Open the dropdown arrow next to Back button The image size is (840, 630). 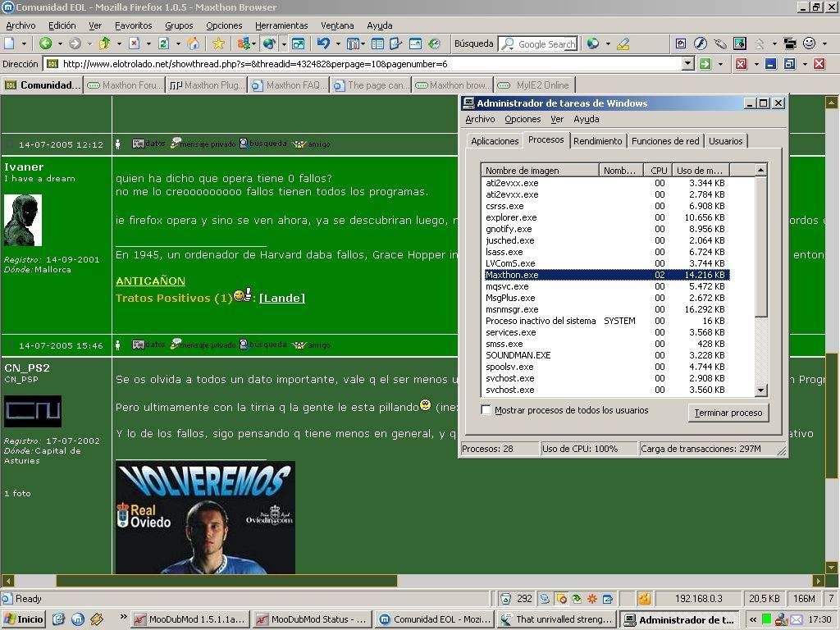[60, 43]
